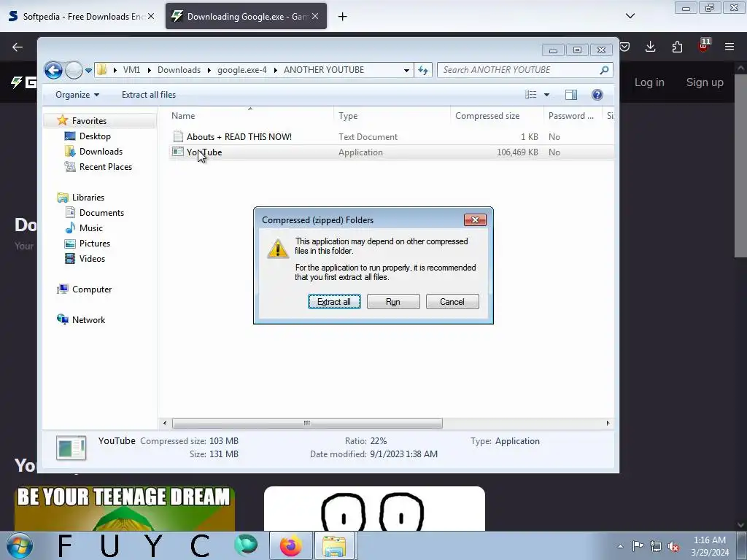
Task: Click Network in navigation pane
Action: 88,319
